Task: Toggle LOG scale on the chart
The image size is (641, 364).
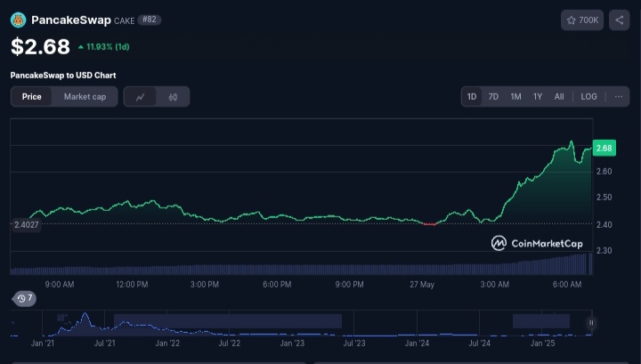Action: point(588,96)
